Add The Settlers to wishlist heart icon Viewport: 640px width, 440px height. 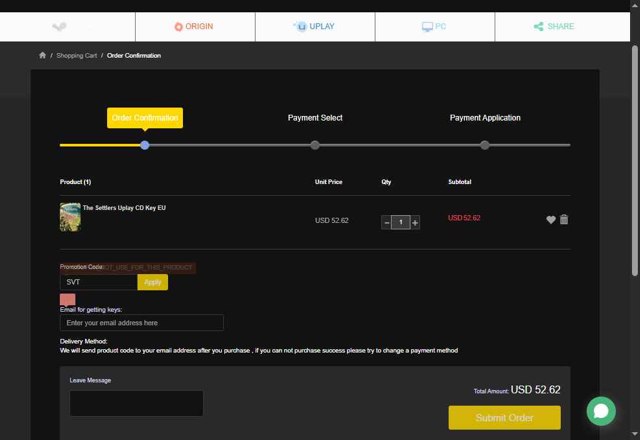tap(551, 220)
